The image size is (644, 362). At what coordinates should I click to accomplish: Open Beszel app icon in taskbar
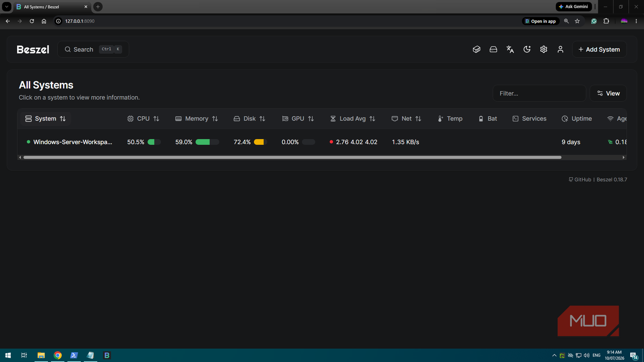pos(107,355)
